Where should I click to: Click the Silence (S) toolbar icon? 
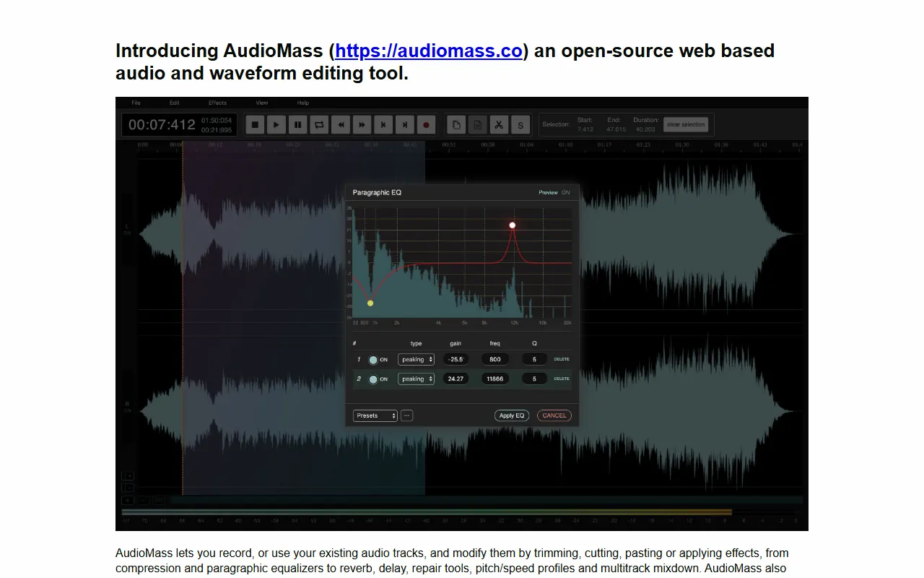click(x=520, y=125)
